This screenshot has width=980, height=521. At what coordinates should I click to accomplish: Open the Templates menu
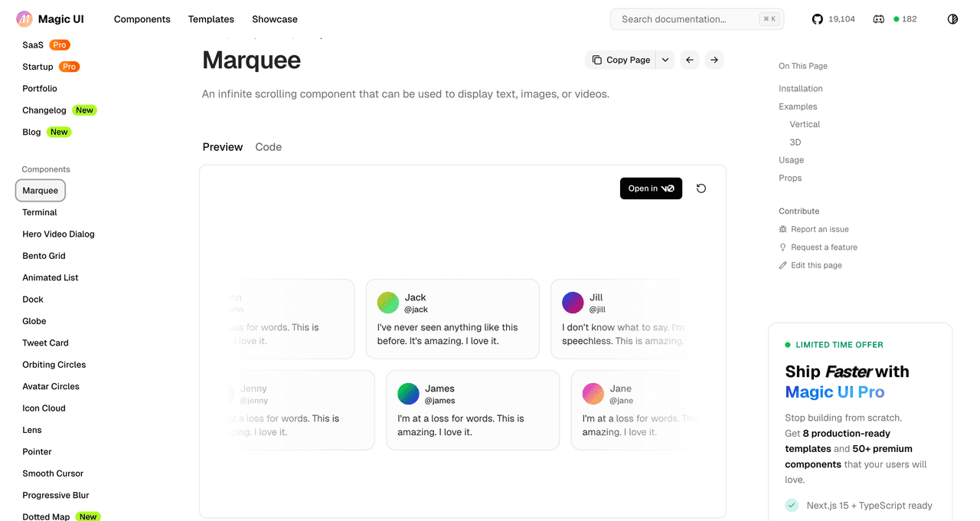[211, 19]
